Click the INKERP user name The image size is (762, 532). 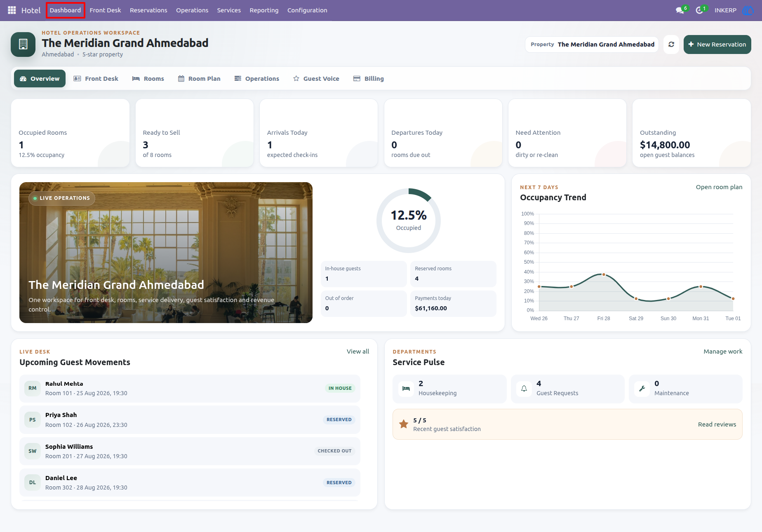pos(725,10)
